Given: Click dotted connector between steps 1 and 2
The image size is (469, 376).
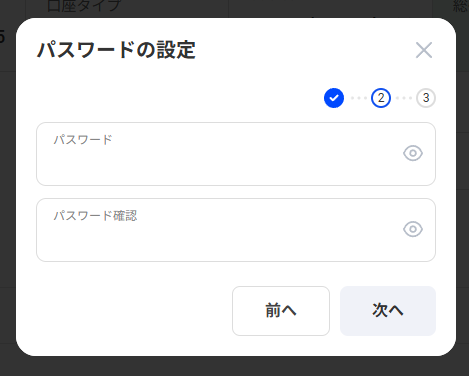Looking at the screenshot, I should [x=358, y=98].
